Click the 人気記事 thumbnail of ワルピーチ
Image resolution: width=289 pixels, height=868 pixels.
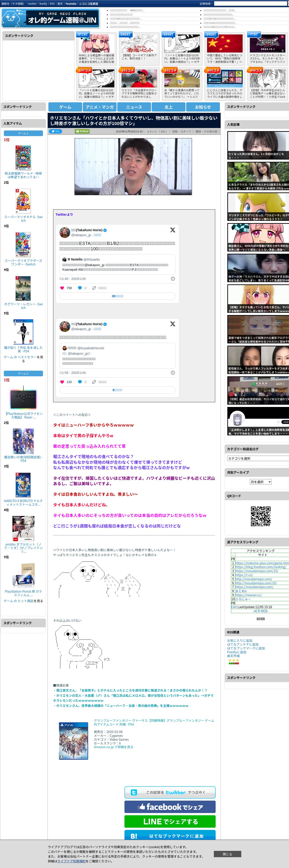pyautogui.click(x=258, y=206)
